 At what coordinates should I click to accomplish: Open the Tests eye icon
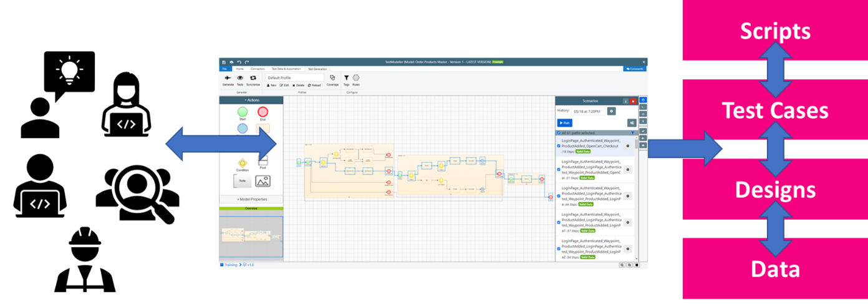coord(240,78)
